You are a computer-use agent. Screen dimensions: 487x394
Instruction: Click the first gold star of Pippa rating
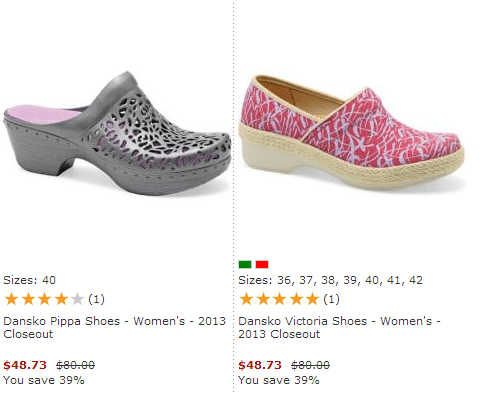11,299
